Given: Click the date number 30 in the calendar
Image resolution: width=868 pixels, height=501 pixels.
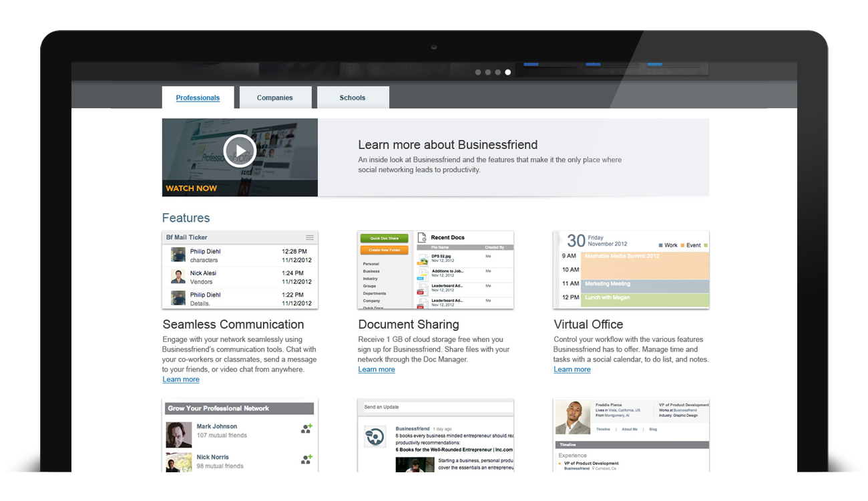Looking at the screenshot, I should pos(576,241).
